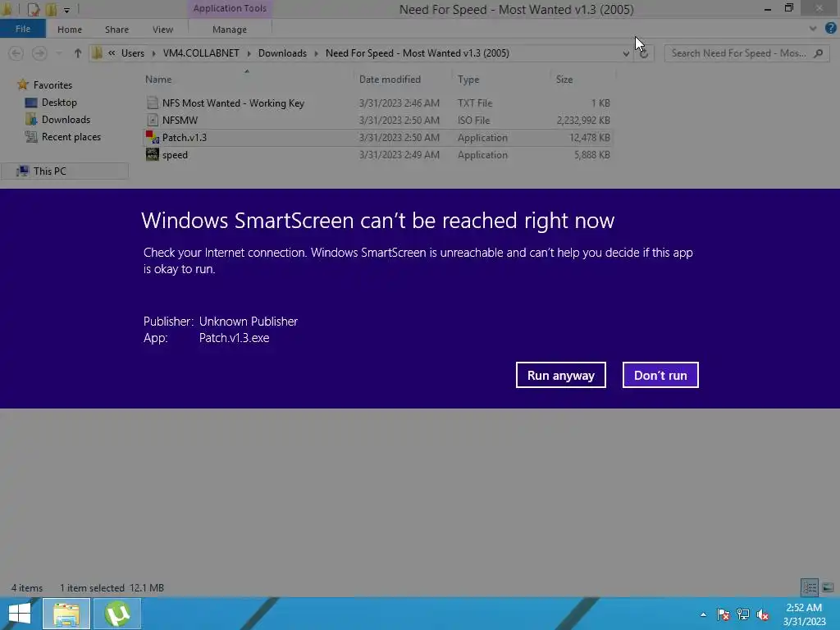Open Favorites in navigation pane
The image size is (840, 630).
tap(52, 84)
